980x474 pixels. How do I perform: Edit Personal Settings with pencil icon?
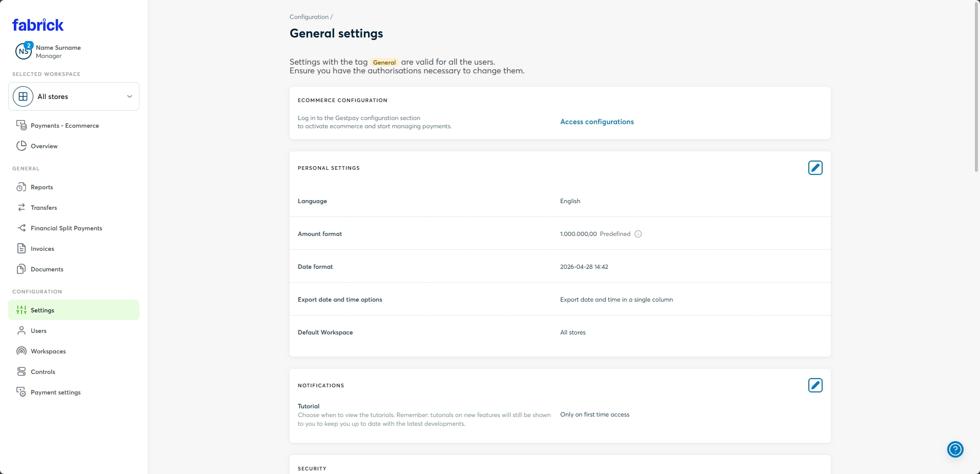point(815,168)
